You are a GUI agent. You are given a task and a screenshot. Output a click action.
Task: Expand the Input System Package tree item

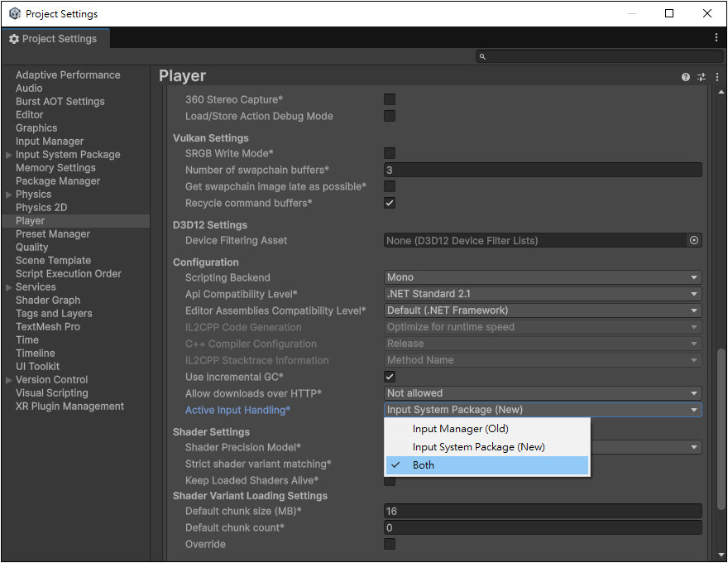(9, 155)
